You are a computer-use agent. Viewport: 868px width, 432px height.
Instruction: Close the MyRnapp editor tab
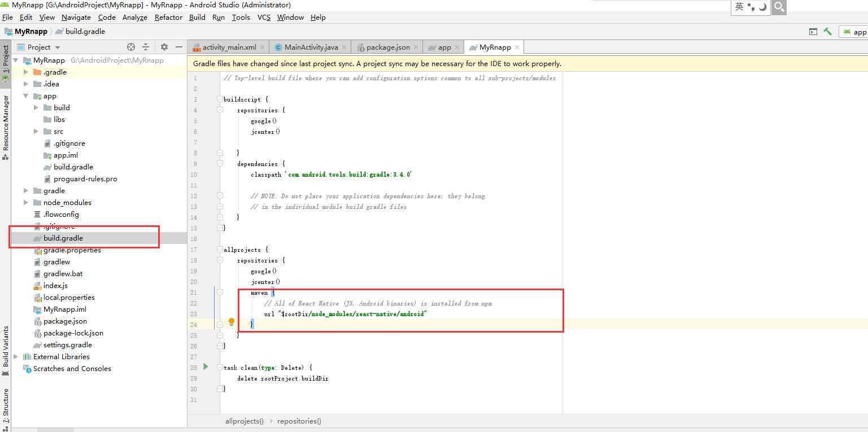(x=517, y=47)
